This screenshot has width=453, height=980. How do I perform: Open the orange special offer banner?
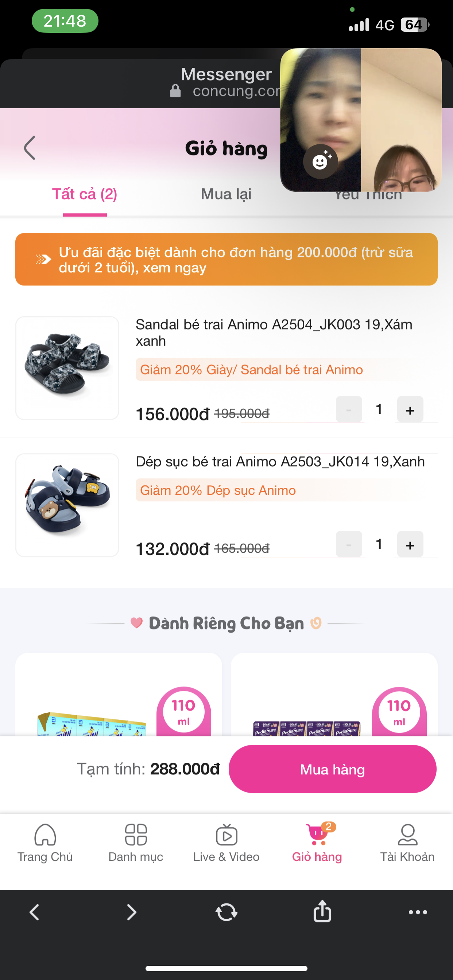click(226, 260)
